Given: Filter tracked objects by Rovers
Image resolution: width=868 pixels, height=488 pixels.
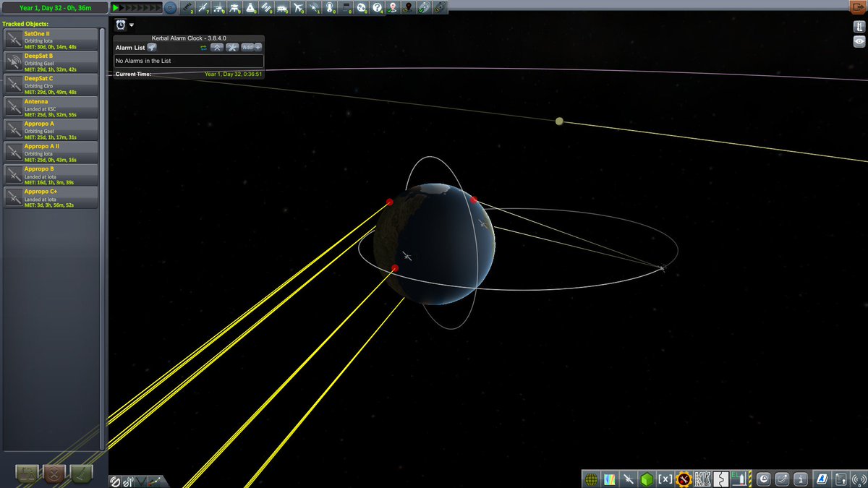Looking at the screenshot, I should click(x=221, y=8).
